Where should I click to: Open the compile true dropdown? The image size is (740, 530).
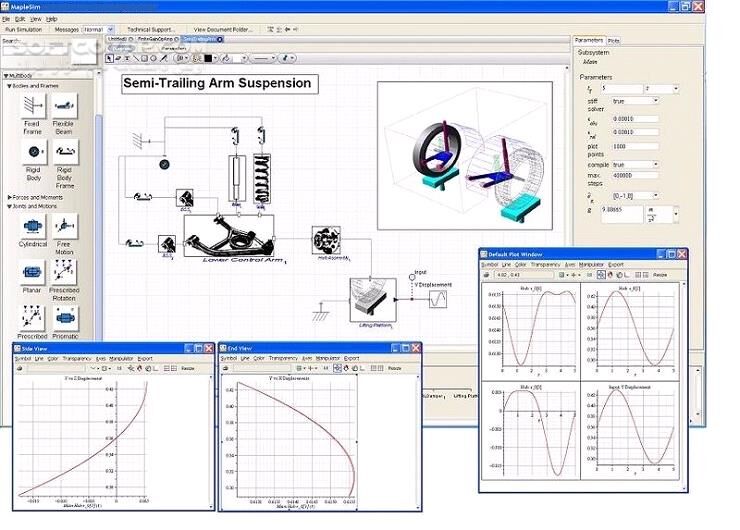point(656,164)
